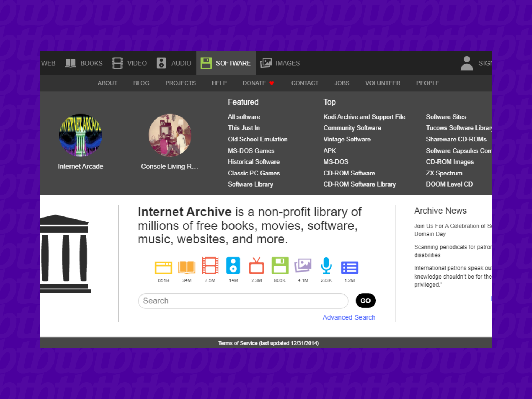Click the red heart beside Donate
Image resolution: width=532 pixels, height=399 pixels.
(x=272, y=83)
